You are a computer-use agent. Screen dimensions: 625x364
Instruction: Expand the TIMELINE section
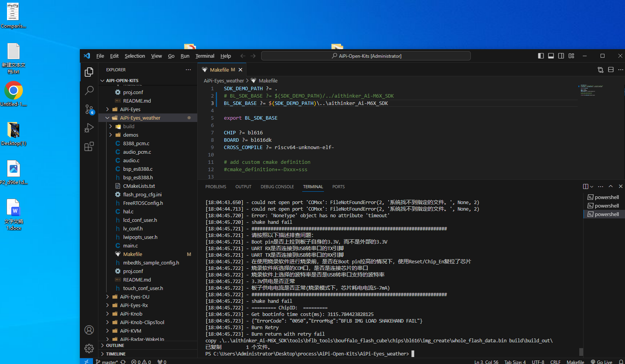pyautogui.click(x=148, y=354)
